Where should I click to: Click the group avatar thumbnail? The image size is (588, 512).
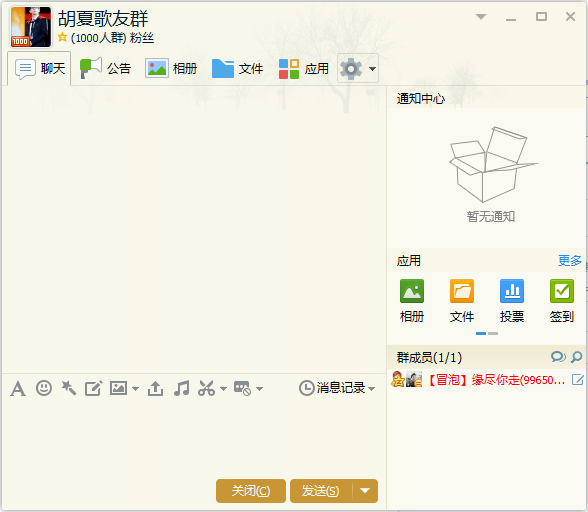pyautogui.click(x=31, y=27)
